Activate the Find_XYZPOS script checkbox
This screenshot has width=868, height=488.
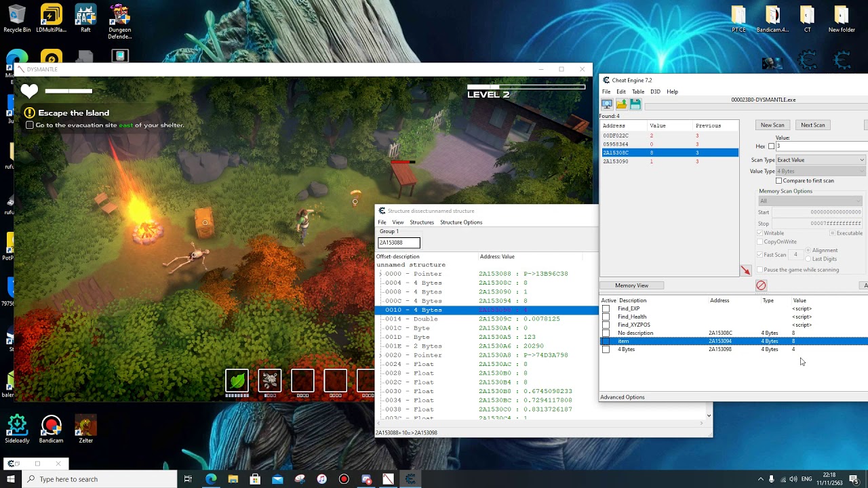pyautogui.click(x=606, y=325)
